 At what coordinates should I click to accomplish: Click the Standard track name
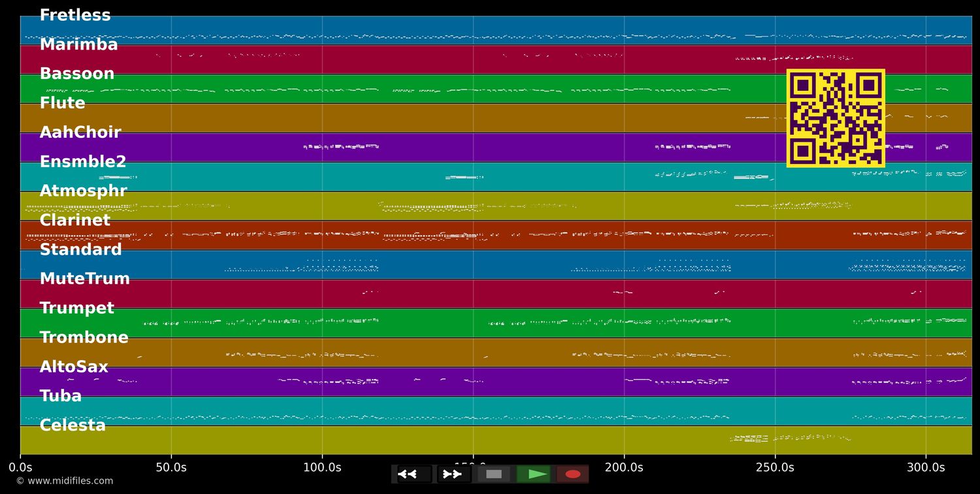pos(81,249)
